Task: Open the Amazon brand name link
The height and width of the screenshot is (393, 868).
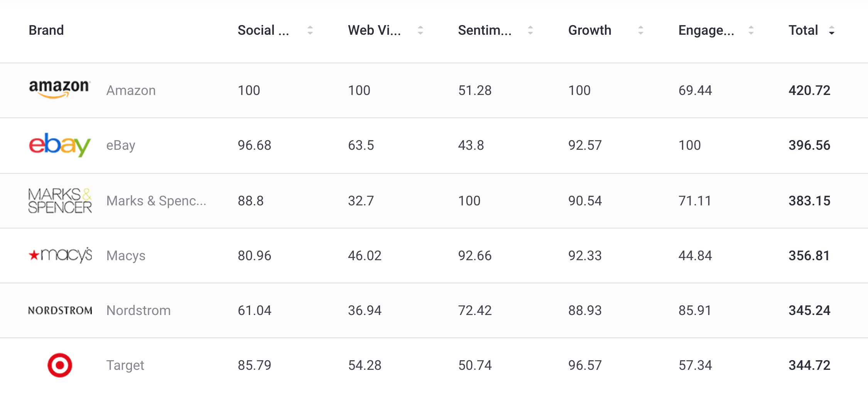Action: click(131, 90)
